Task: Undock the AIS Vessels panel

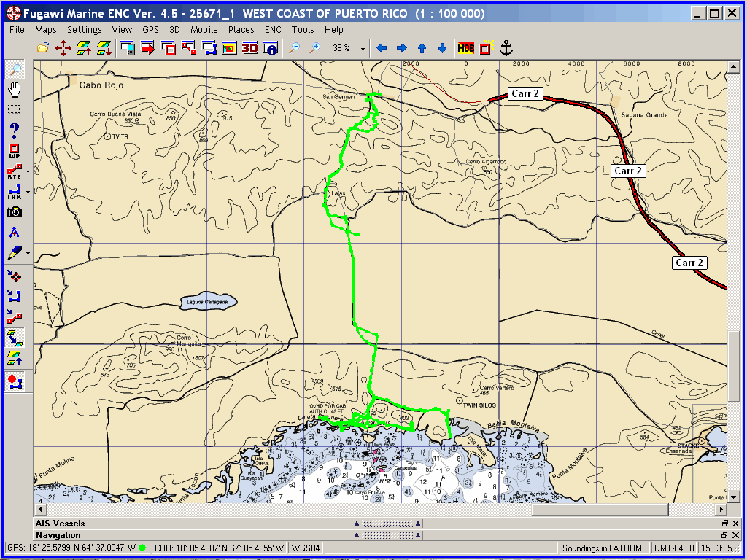Action: click(724, 523)
